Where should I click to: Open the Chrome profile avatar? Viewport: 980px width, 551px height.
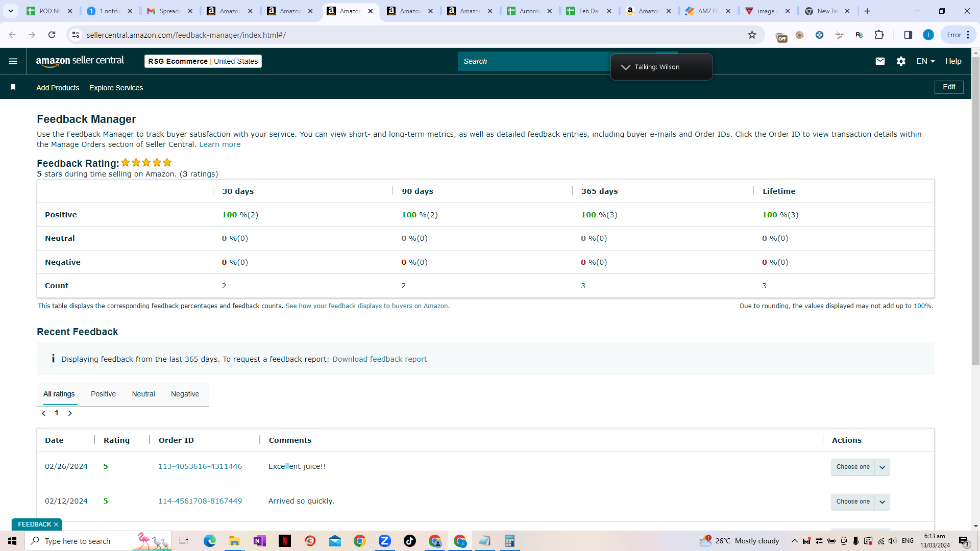928,35
